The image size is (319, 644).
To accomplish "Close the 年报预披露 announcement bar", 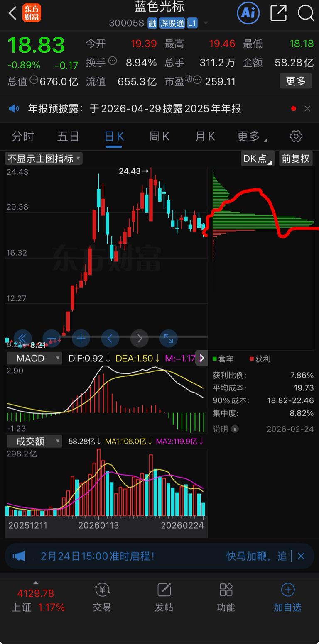I will coord(307,109).
